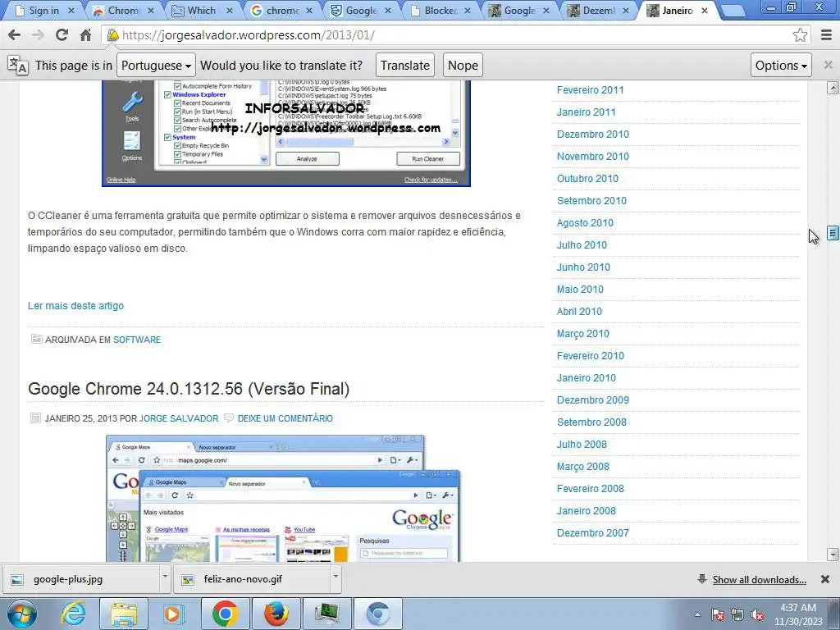
Task: Open Show all downloads link
Action: 759,580
